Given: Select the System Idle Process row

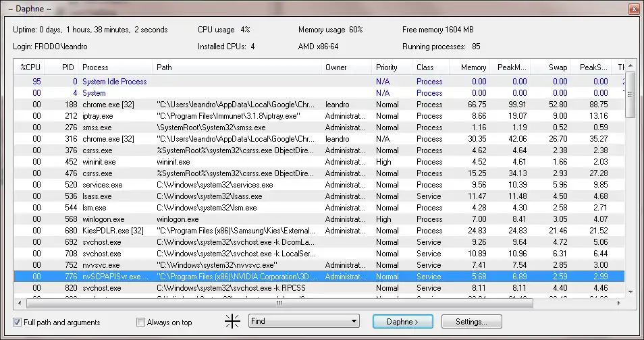Looking at the screenshot, I should point(319,82).
